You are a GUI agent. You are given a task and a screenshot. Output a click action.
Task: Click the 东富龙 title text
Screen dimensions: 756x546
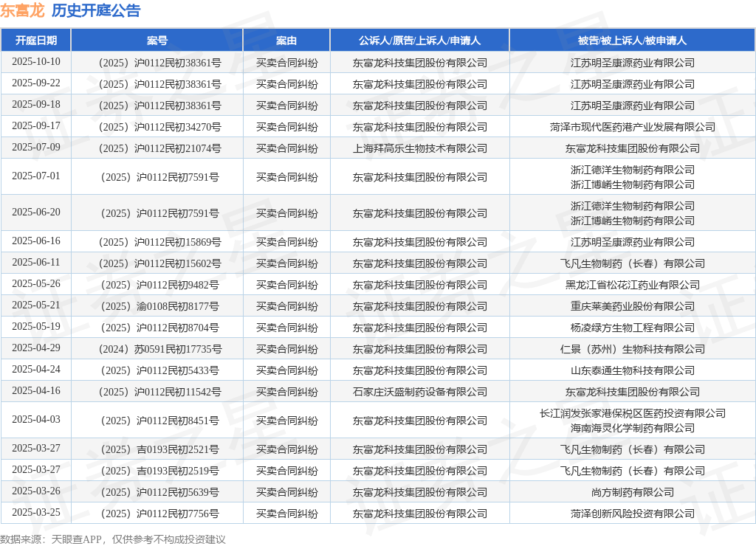(22, 10)
